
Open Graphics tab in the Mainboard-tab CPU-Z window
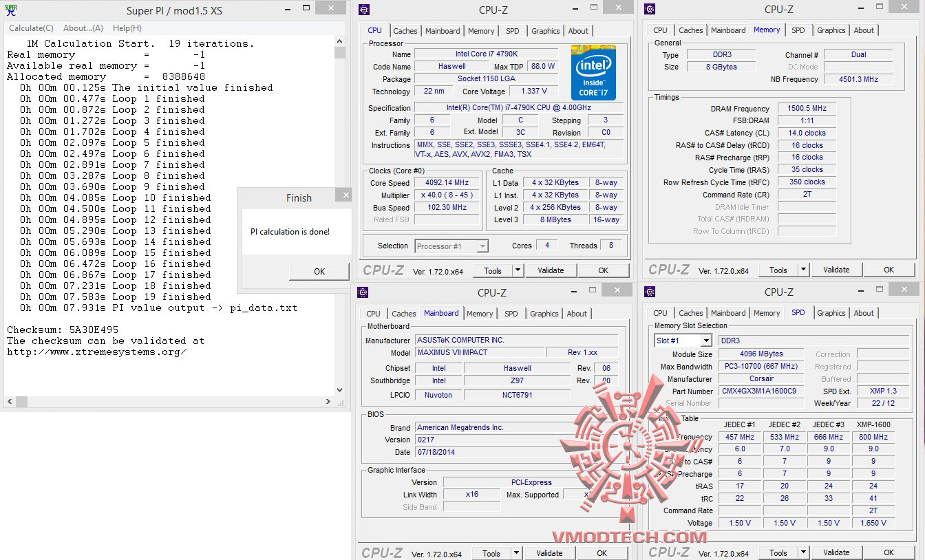pos(544,314)
